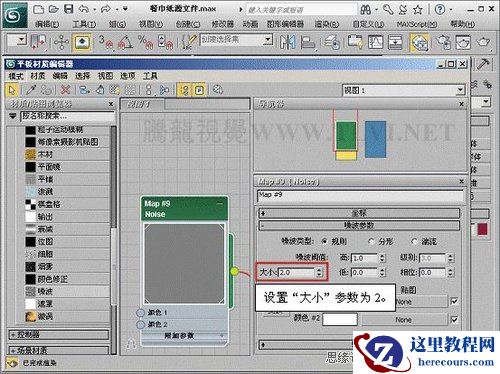This screenshot has height=374, width=500.
Task: Click the None map button for color #2
Action: [x=404, y=320]
